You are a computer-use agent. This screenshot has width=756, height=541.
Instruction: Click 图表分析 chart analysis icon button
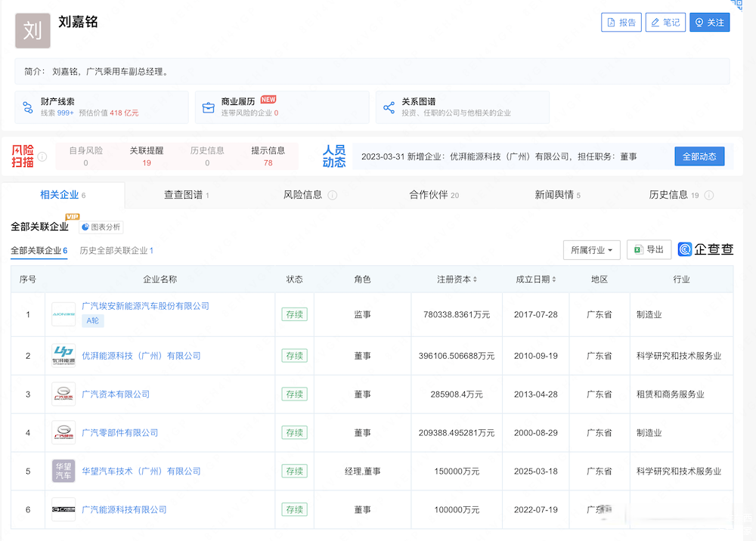(x=101, y=227)
